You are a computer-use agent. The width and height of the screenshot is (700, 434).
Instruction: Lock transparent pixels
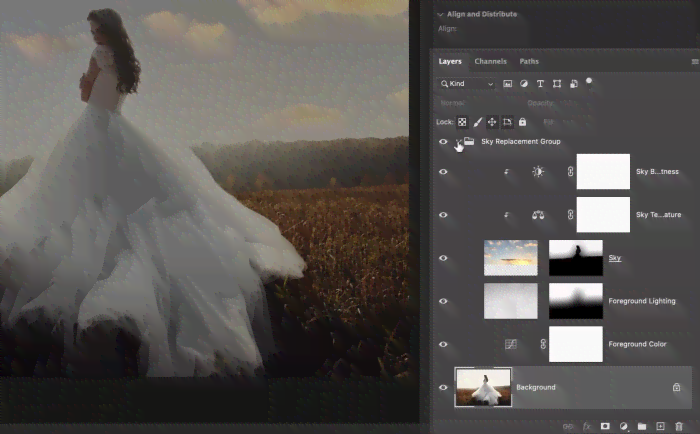(462, 122)
